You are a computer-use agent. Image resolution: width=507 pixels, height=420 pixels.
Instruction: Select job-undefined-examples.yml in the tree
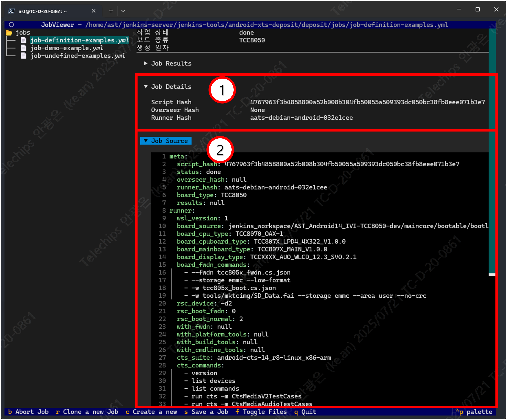[x=77, y=56]
